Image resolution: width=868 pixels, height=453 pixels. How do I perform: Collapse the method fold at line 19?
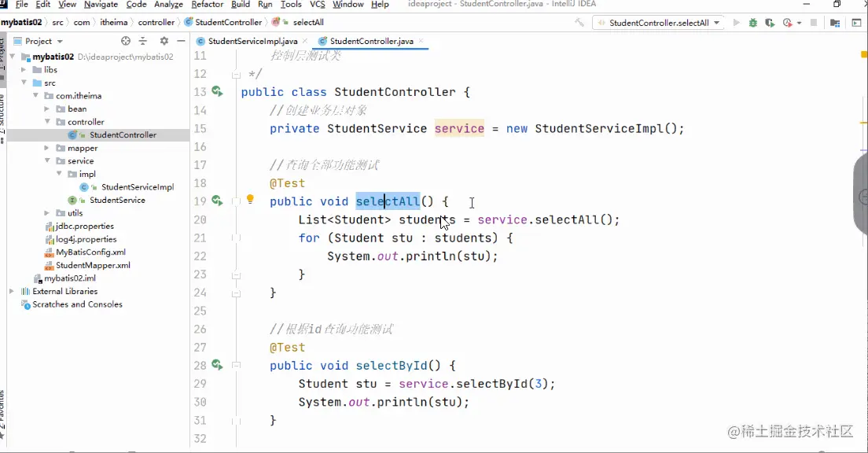click(x=236, y=201)
